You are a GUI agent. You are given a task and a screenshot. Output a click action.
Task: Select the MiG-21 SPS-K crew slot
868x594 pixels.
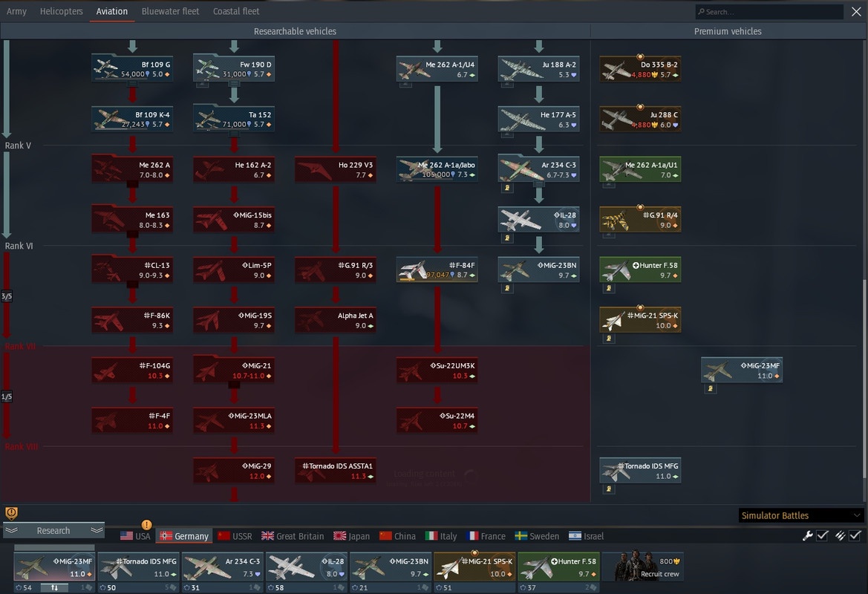point(474,567)
